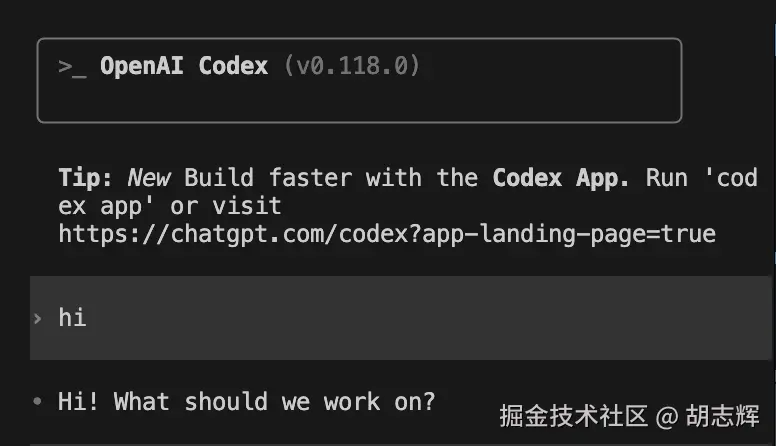Click the "Hi! What should we work on?" reply

246,402
